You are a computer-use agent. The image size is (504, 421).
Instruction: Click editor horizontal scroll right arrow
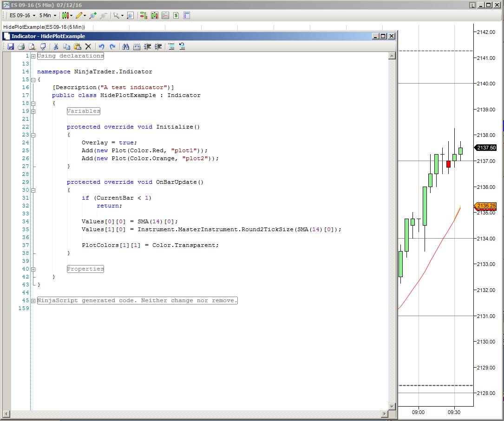[385, 414]
